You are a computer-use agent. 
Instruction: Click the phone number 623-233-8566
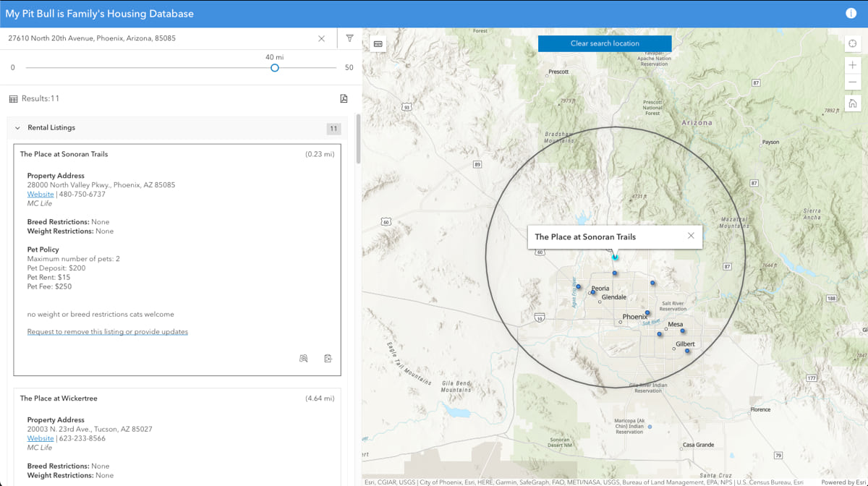pyautogui.click(x=82, y=438)
